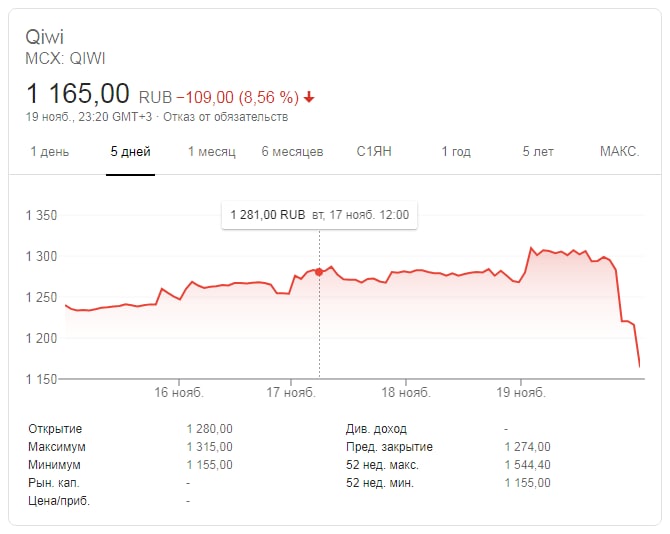Click the red marker dot on chart
Screen dimensions: 670x534
click(x=320, y=272)
